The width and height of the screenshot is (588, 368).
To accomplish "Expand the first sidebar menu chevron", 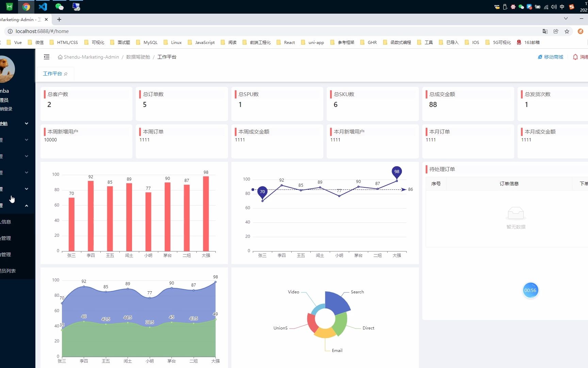I will pyautogui.click(x=27, y=123).
